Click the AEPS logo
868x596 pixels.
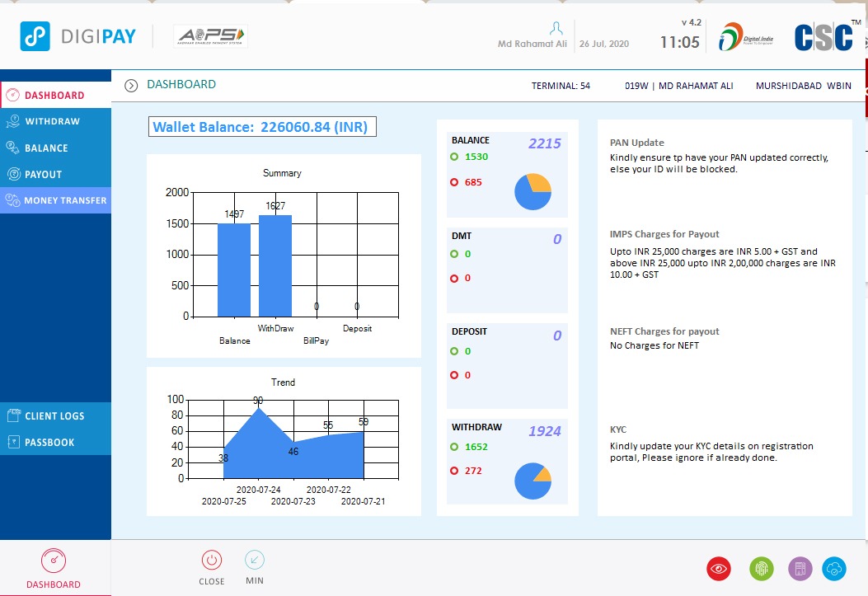click(210, 36)
